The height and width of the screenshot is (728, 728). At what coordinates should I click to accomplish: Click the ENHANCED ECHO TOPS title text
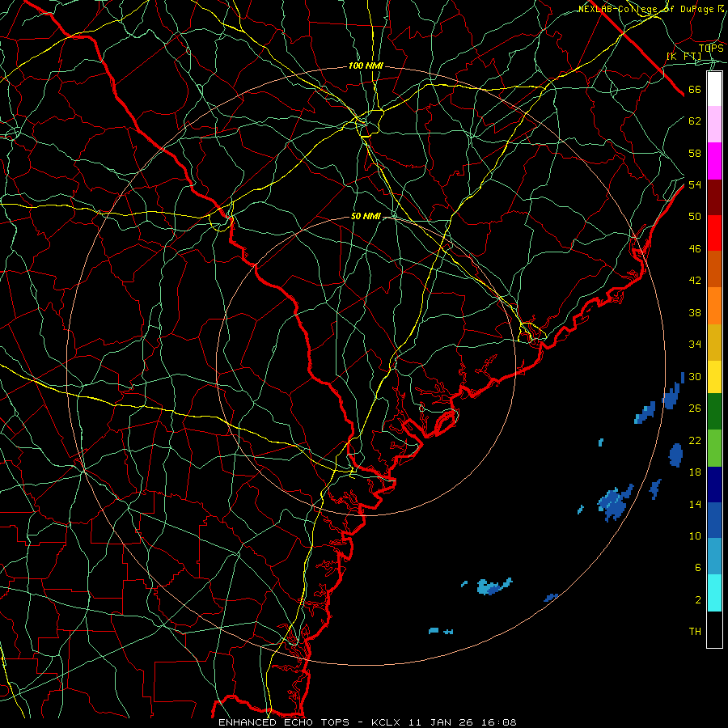284,722
